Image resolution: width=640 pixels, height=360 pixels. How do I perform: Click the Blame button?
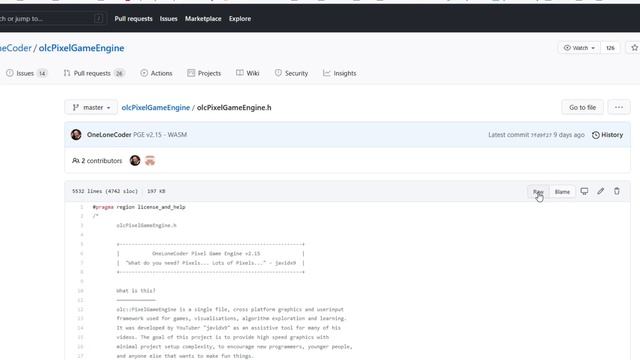click(562, 192)
